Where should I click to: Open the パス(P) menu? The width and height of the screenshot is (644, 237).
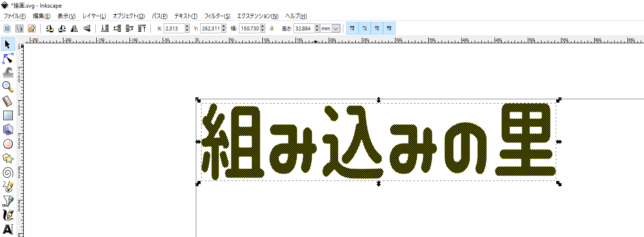(160, 16)
